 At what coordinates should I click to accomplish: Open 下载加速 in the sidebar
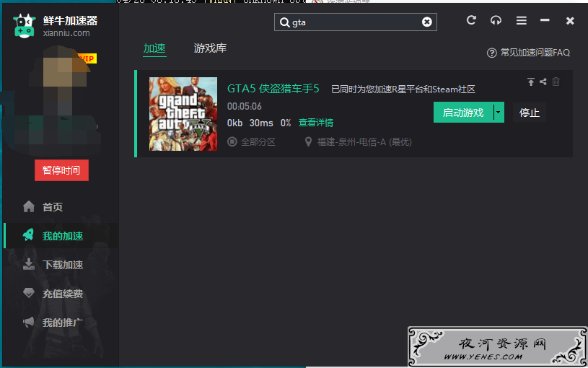63,265
